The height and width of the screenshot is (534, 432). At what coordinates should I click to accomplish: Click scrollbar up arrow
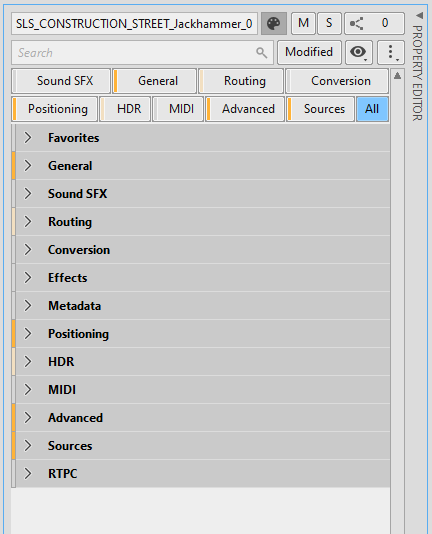pos(397,76)
